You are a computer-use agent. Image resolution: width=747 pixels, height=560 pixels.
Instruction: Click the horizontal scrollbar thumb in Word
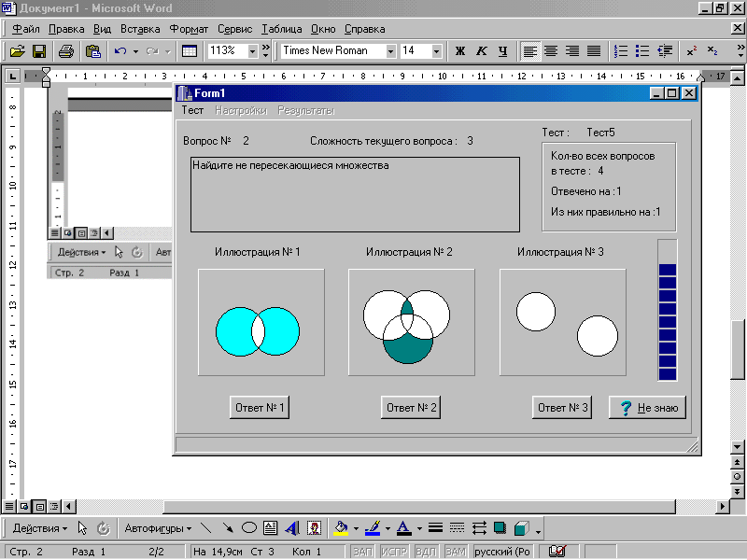(x=419, y=506)
